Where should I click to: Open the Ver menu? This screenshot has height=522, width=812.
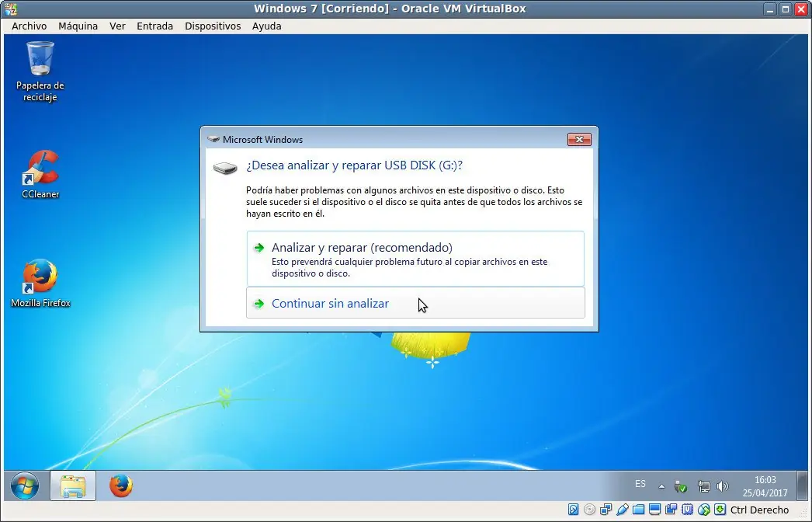click(x=117, y=26)
